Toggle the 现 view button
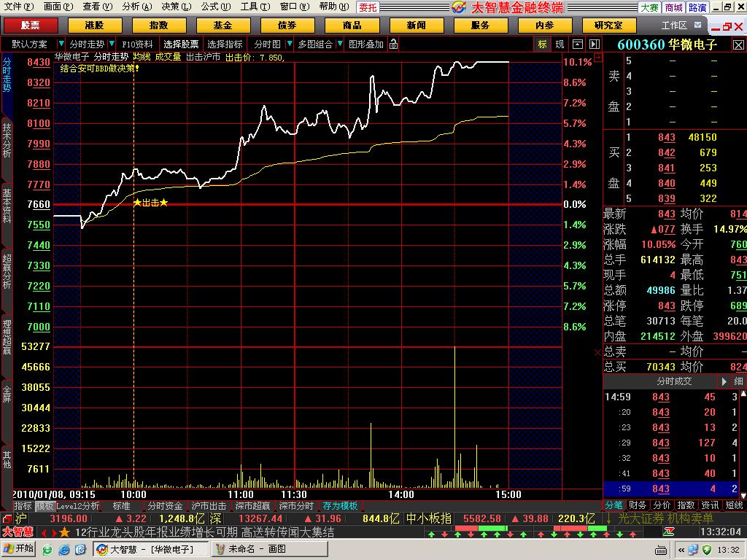747x560 pixels. click(560, 44)
